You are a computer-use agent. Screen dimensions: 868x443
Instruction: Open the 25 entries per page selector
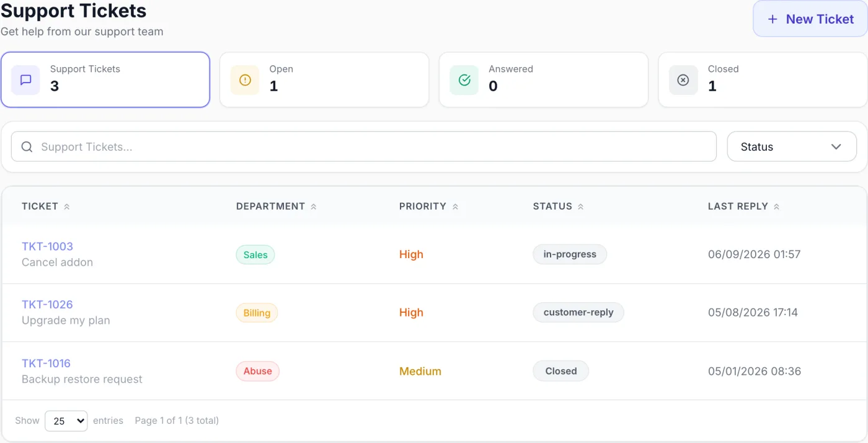pos(66,421)
